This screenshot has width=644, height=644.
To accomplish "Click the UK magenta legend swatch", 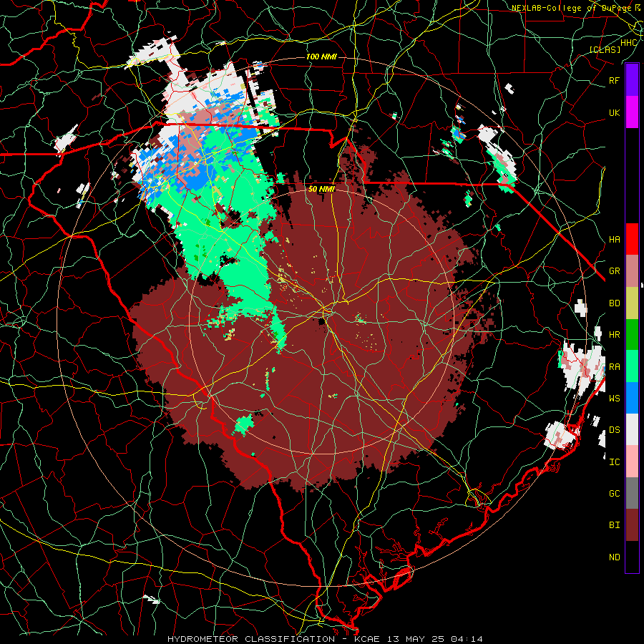I will pos(632,112).
